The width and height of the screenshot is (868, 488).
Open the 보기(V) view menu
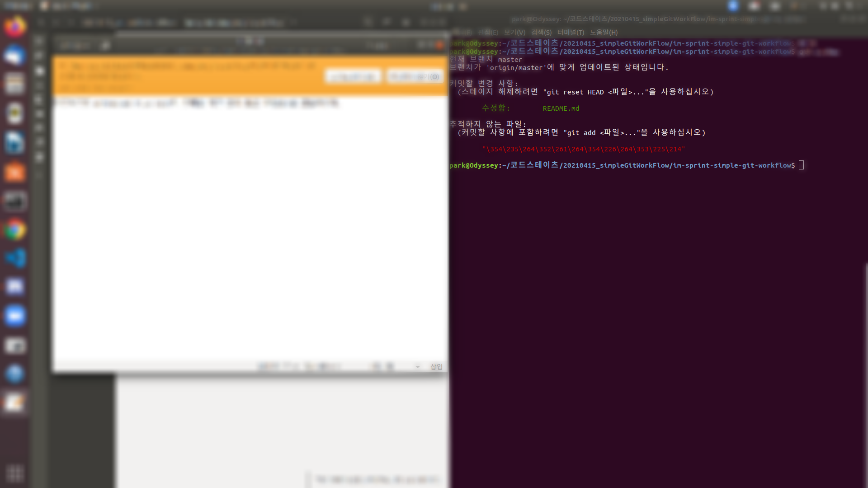[x=514, y=33]
